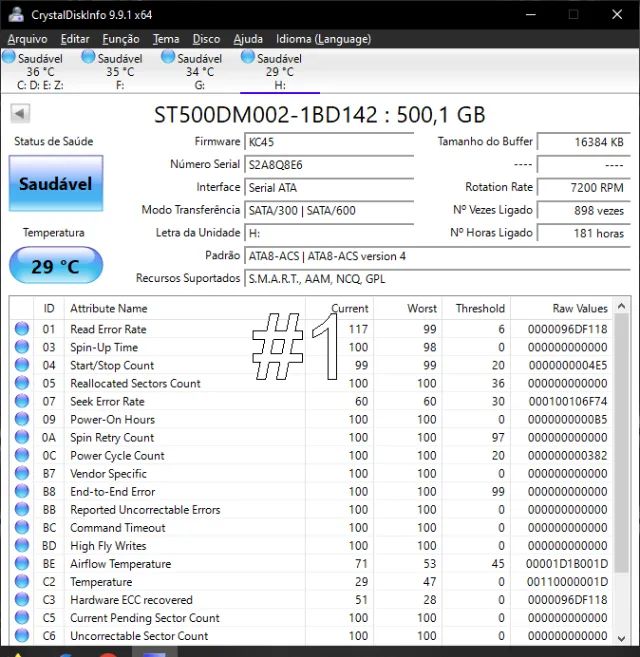Click the status icon of Airflow Temperature
The width and height of the screenshot is (640, 657).
22,563
